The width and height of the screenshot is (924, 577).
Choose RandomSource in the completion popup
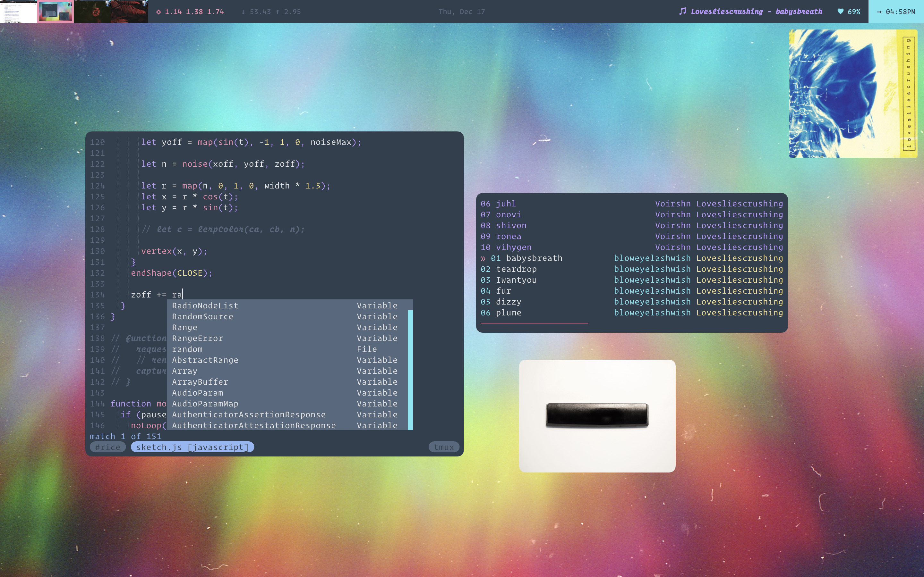tap(202, 316)
